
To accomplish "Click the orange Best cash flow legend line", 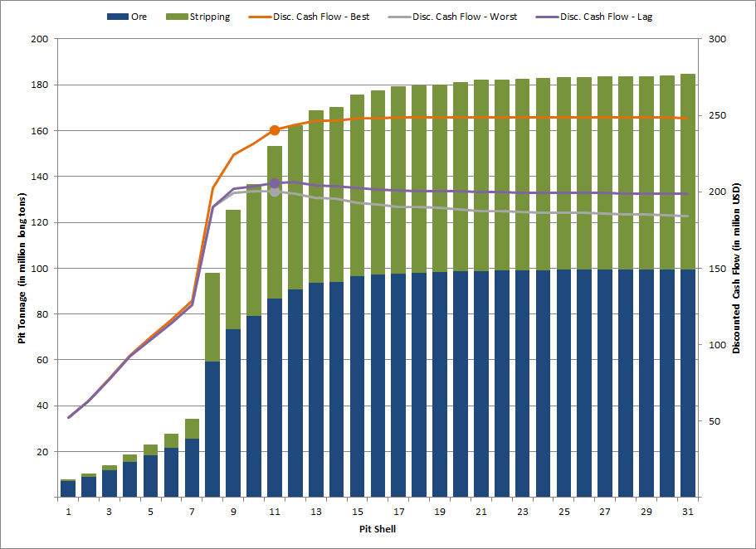I will 260,17.
